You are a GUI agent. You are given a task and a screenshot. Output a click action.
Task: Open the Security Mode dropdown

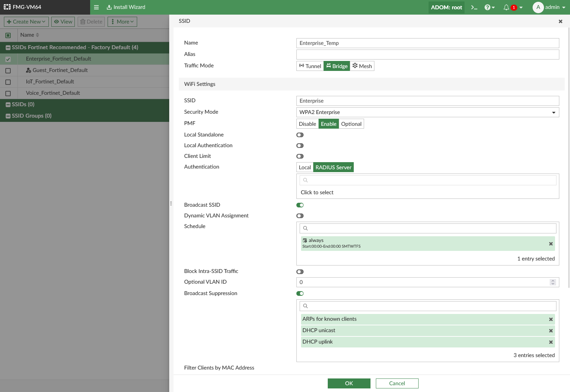(x=427, y=112)
